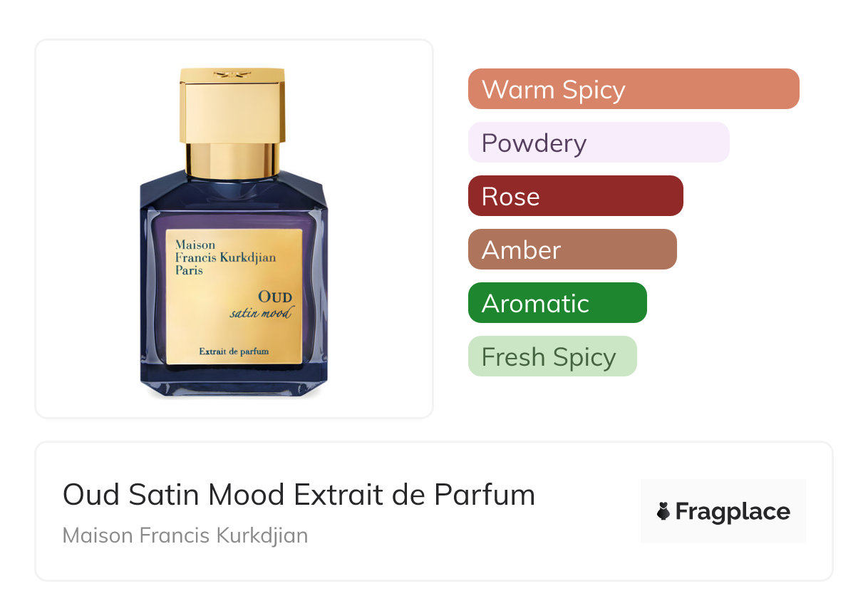The height and width of the screenshot is (616, 868).
Task: Open the Maison Francis Kurkdjian brand link
Action: 185,535
